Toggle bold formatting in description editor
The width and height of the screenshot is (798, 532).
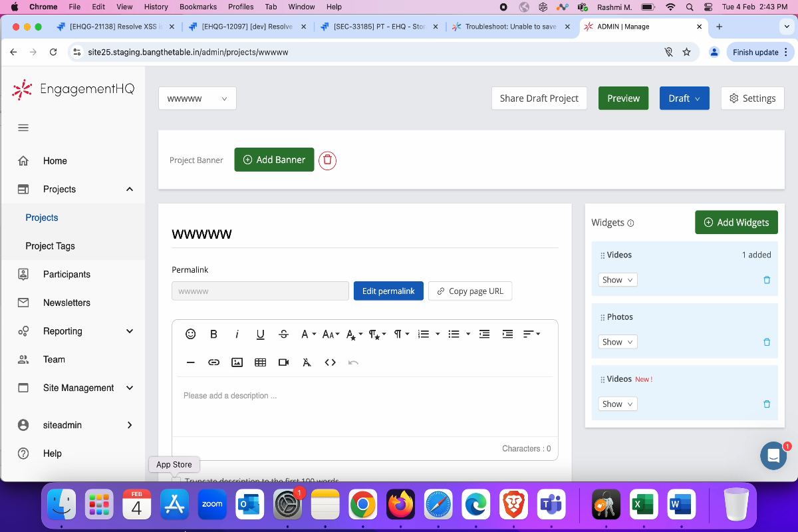pyautogui.click(x=213, y=334)
